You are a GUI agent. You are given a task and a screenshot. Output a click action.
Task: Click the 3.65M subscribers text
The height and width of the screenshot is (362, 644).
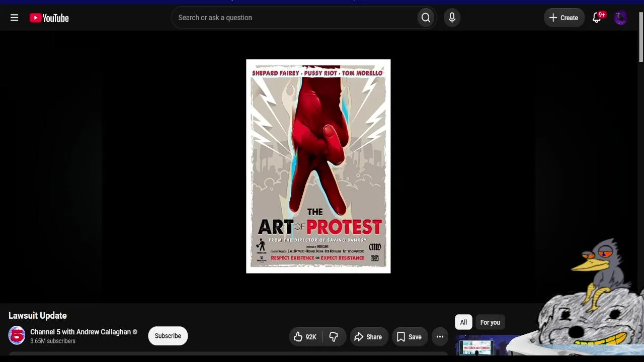(x=53, y=341)
